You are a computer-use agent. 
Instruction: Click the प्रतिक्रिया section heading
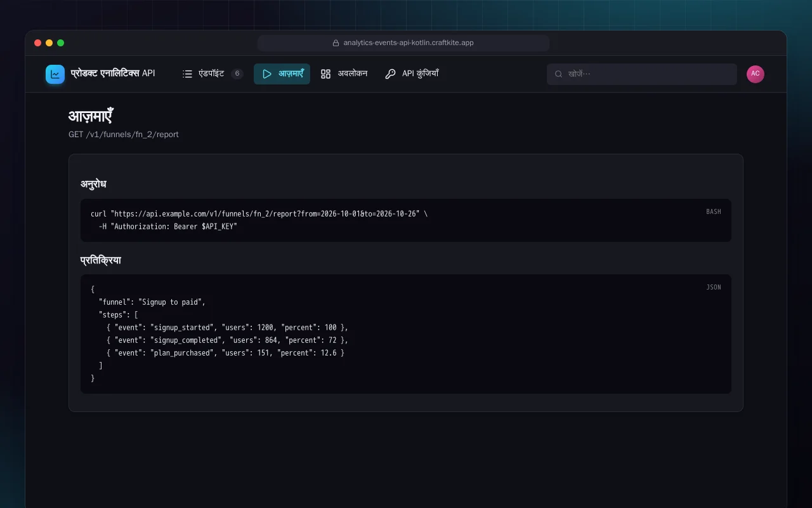click(x=101, y=260)
